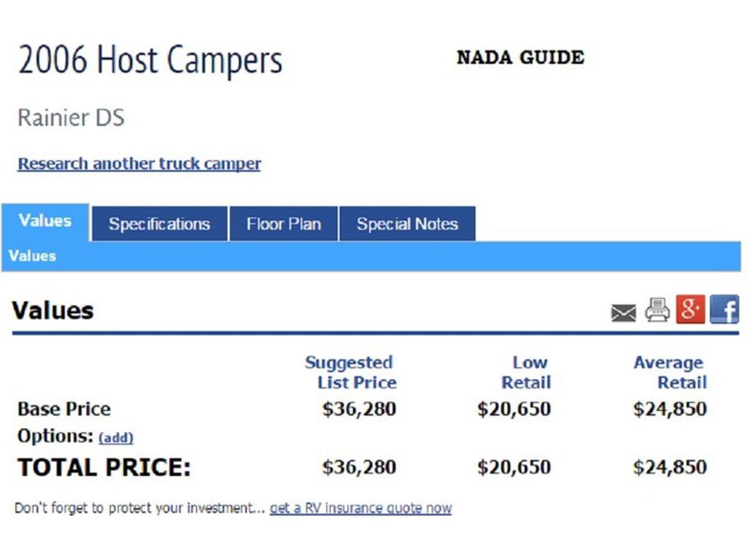Click the Low Retail column header
The height and width of the screenshot is (560, 747).
pyautogui.click(x=526, y=373)
